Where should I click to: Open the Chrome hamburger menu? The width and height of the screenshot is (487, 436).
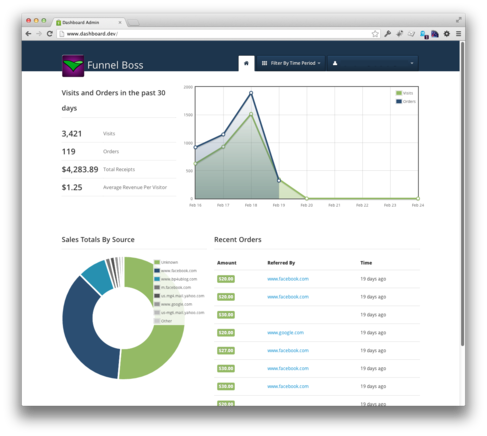point(459,34)
